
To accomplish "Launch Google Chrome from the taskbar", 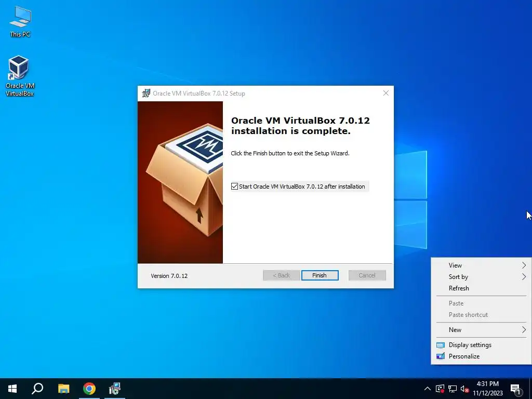I will 89,389.
